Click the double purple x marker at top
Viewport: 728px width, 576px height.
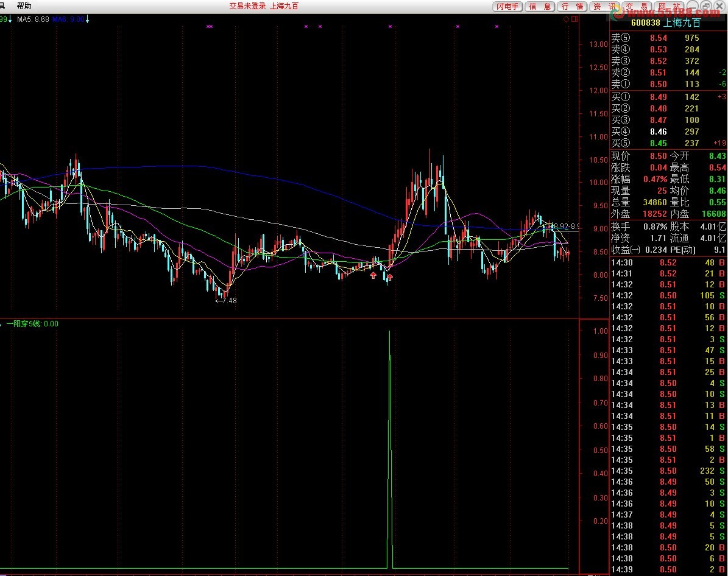click(x=210, y=27)
